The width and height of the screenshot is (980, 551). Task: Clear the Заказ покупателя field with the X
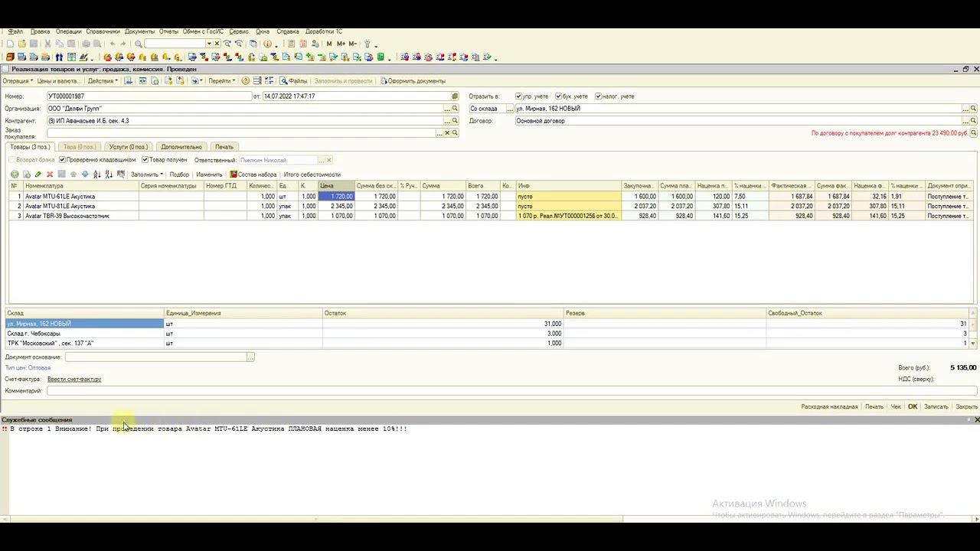pos(448,133)
